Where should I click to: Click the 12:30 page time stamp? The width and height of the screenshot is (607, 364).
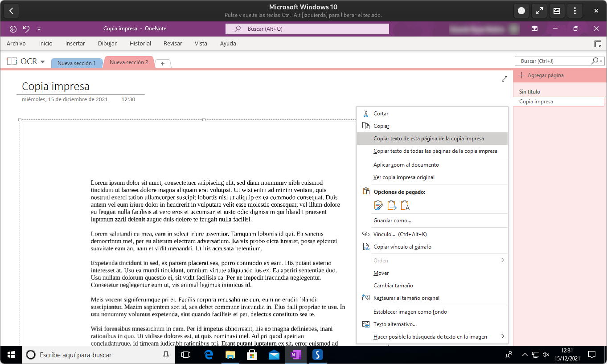(x=128, y=99)
